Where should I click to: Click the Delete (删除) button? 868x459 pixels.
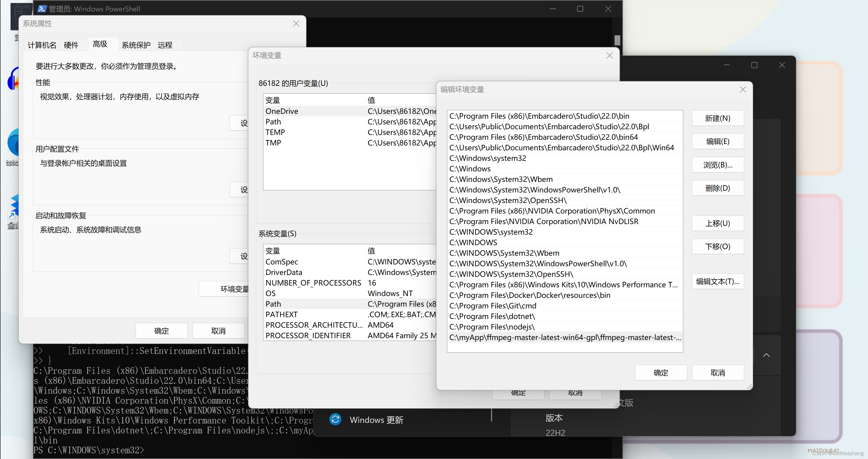click(718, 188)
